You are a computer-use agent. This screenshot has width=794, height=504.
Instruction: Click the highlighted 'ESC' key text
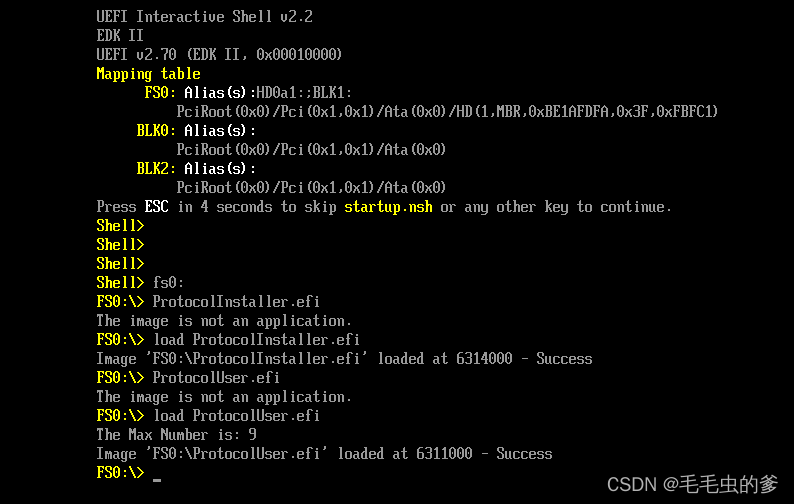[x=156, y=207]
